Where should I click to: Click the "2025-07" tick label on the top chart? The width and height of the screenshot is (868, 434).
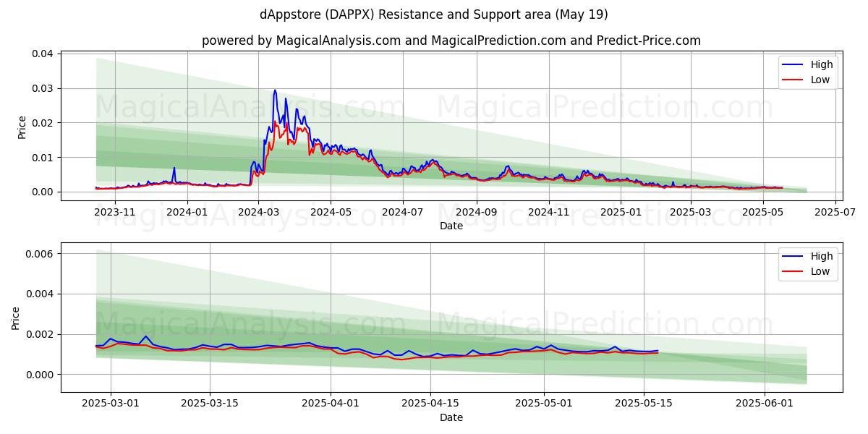pos(835,212)
